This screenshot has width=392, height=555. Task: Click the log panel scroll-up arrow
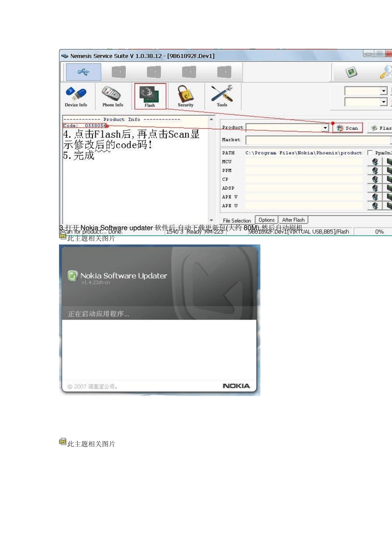coord(212,119)
